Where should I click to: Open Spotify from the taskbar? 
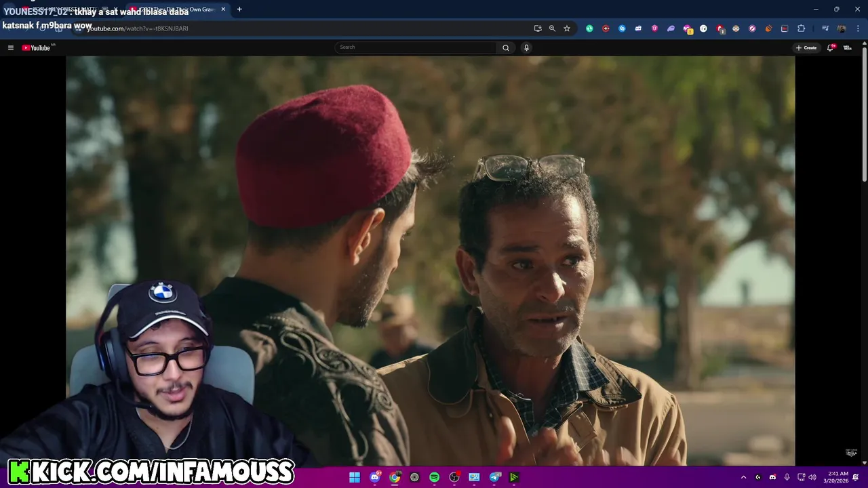(x=434, y=477)
